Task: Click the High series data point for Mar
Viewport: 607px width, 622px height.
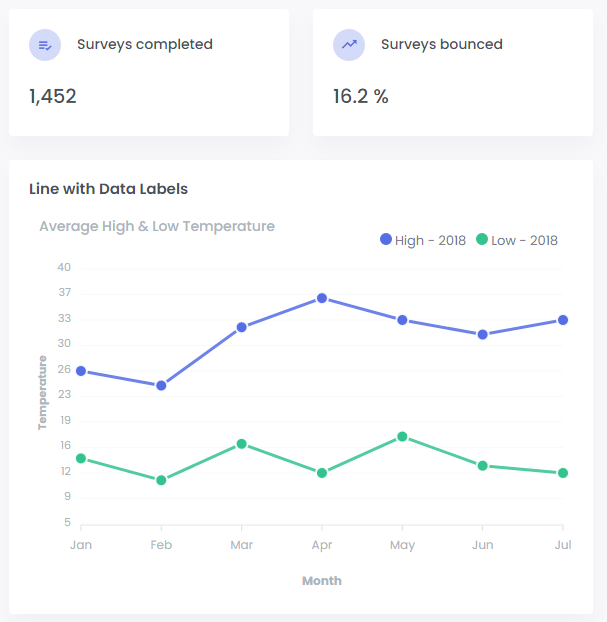Action: [x=241, y=327]
